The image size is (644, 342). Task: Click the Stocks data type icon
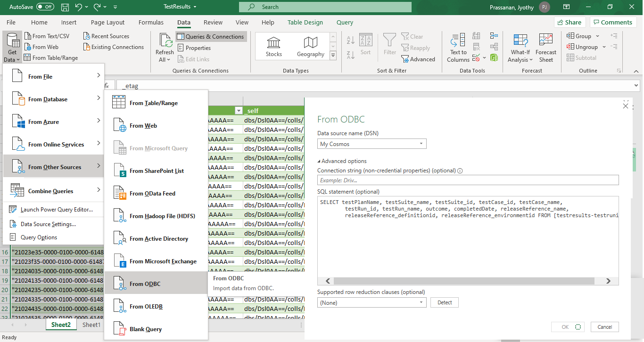pos(273,46)
